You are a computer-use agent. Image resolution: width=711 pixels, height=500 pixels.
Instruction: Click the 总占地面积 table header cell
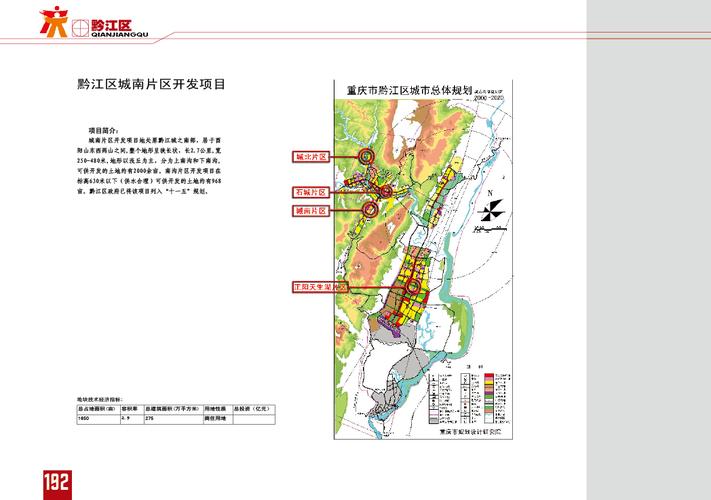pos(97,409)
